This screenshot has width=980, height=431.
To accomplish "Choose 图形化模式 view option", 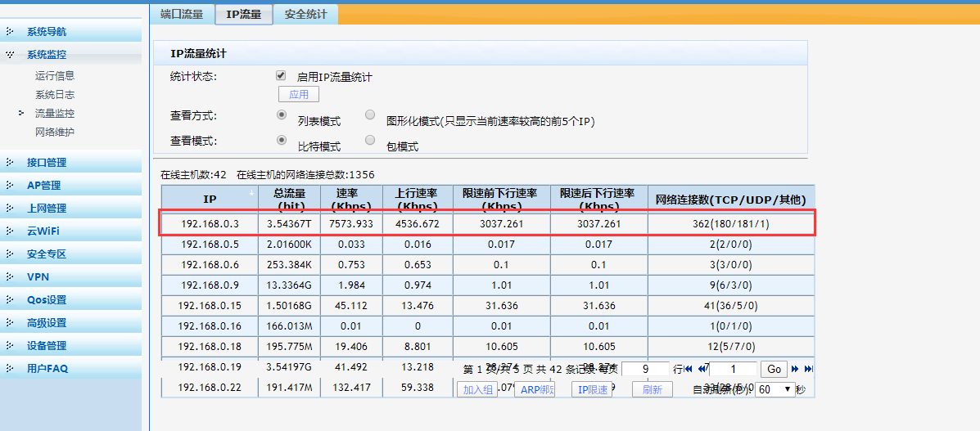I will 370,115.
